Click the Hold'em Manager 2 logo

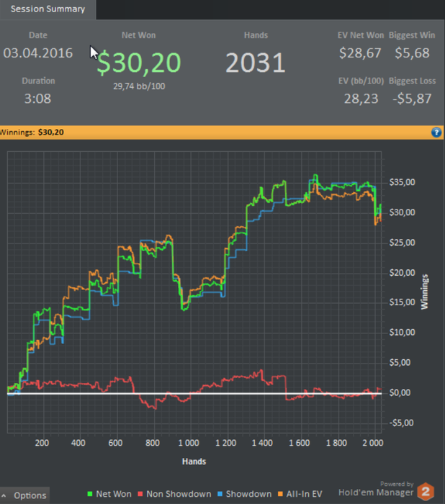(x=426, y=492)
